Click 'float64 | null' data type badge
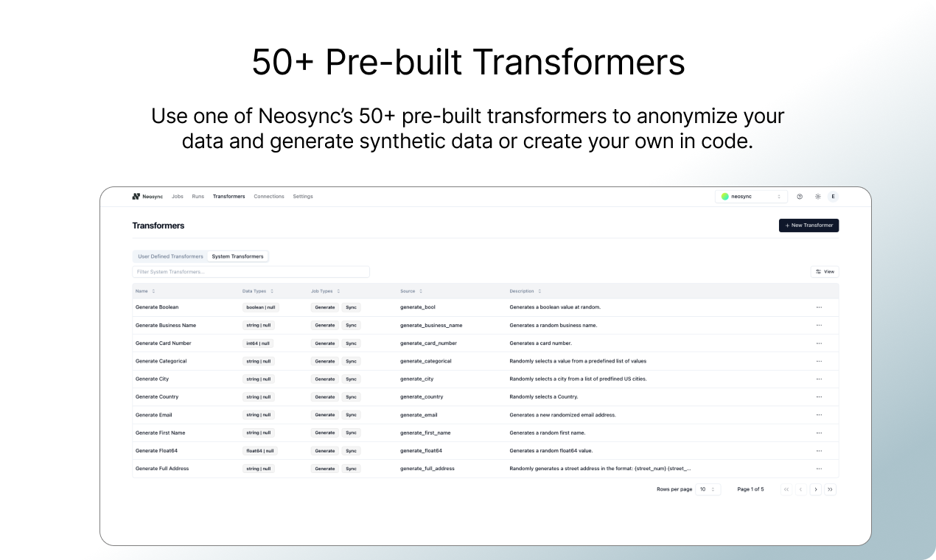The width and height of the screenshot is (936, 560). (260, 451)
